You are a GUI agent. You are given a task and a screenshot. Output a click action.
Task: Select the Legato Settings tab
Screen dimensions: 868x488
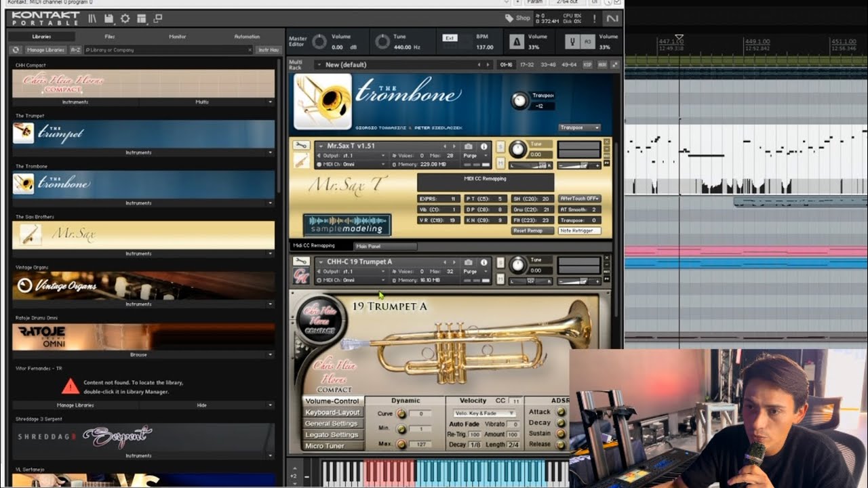point(332,434)
